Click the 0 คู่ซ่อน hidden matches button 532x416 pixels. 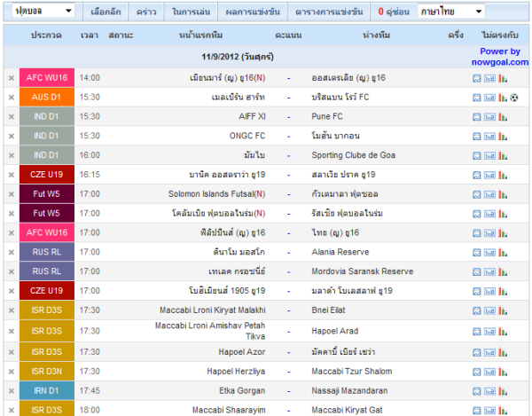(394, 12)
